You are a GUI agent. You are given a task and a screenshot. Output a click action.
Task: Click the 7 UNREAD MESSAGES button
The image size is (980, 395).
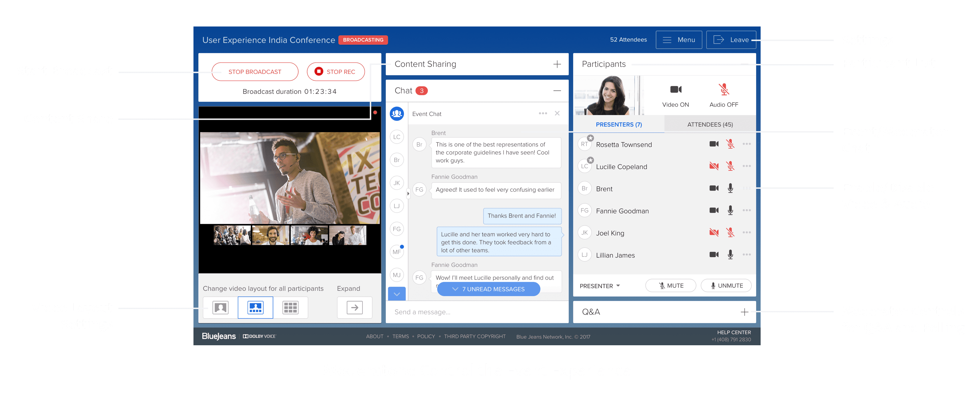(489, 289)
